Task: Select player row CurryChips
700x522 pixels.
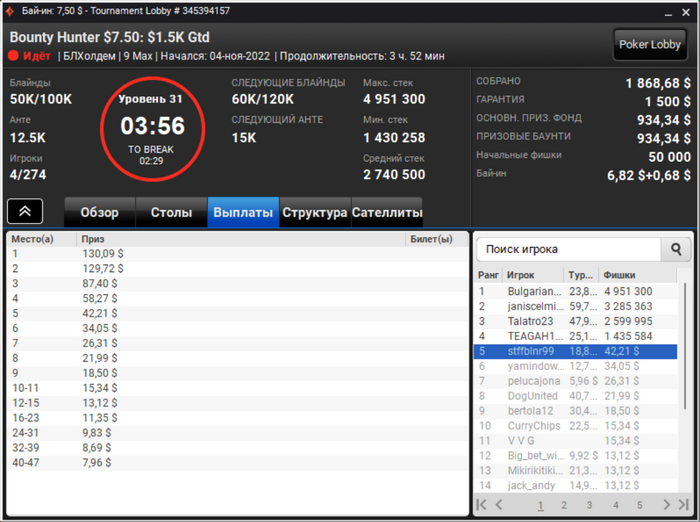Action: point(575,426)
